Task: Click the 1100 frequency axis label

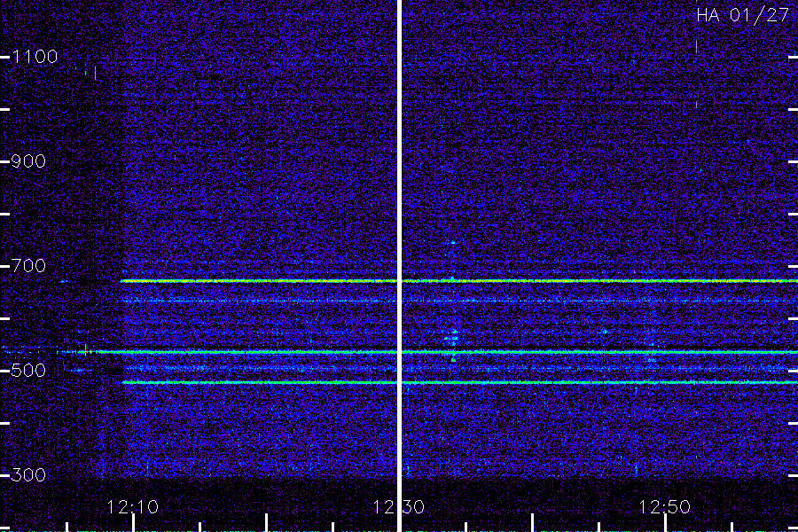Action: click(x=35, y=57)
